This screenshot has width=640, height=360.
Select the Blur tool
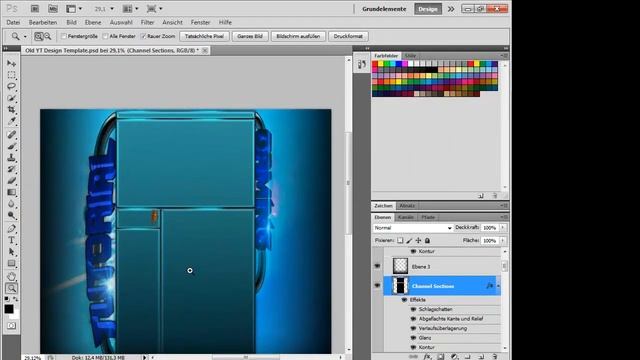point(11,204)
